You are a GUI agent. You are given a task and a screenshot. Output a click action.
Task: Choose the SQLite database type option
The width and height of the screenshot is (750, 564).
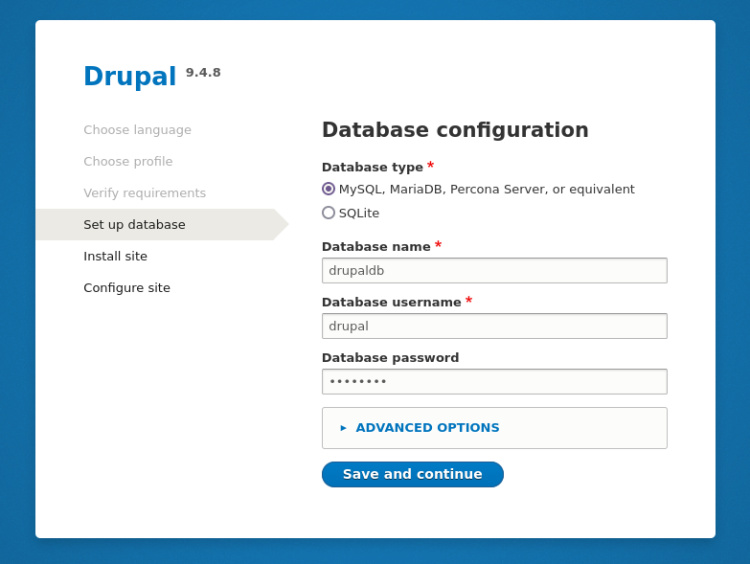pyautogui.click(x=328, y=213)
